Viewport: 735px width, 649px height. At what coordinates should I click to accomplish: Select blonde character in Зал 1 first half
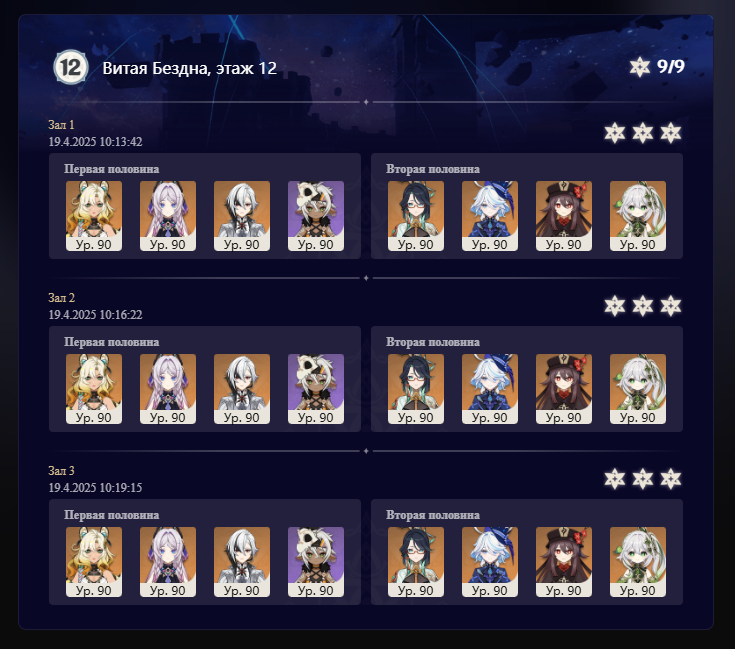click(x=94, y=216)
